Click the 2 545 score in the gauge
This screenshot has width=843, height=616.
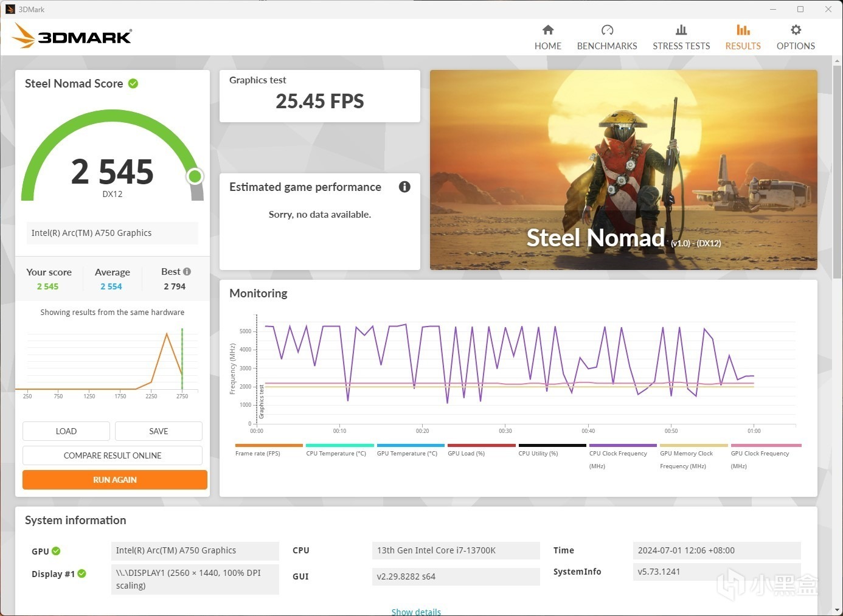point(113,171)
